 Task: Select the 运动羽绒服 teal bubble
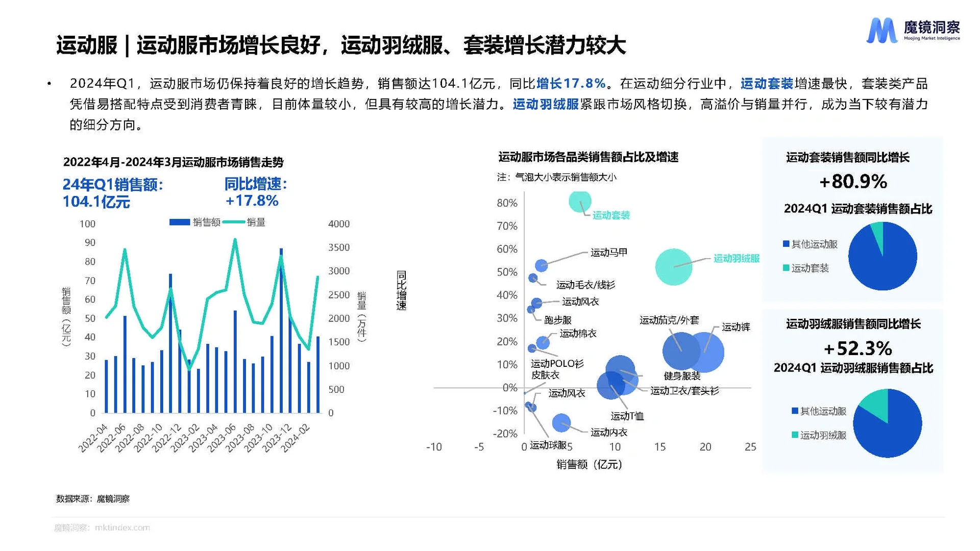[675, 266]
